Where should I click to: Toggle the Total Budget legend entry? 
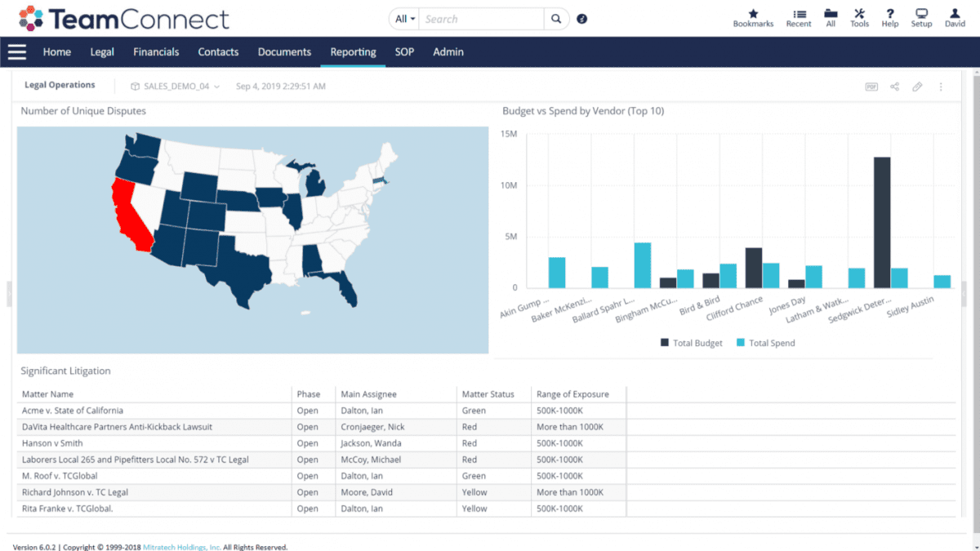[x=691, y=343]
